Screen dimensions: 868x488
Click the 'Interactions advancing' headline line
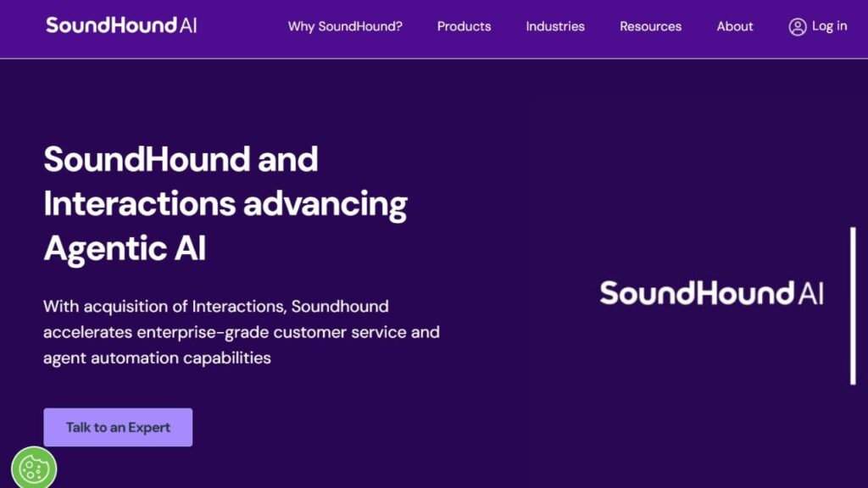click(x=225, y=204)
